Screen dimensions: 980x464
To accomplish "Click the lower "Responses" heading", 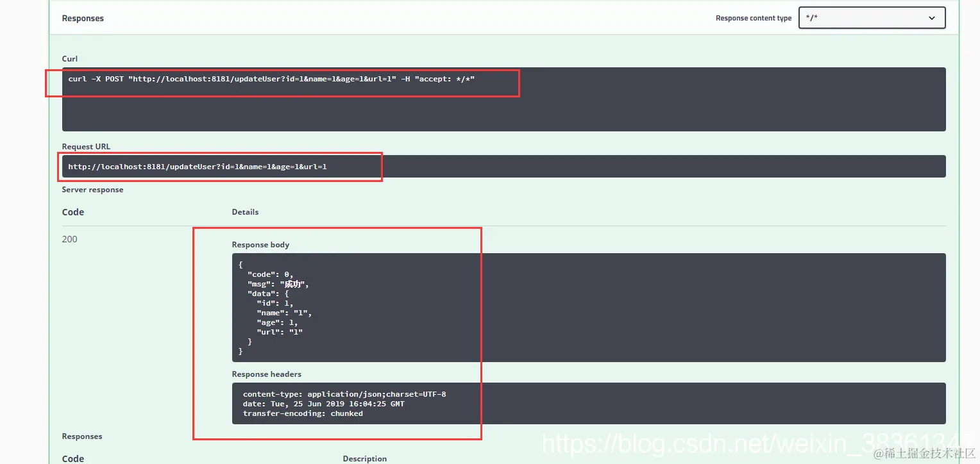I will (x=82, y=436).
